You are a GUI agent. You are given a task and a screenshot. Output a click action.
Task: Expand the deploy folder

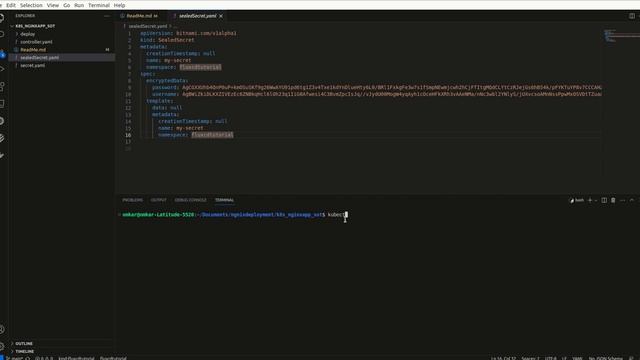point(27,34)
